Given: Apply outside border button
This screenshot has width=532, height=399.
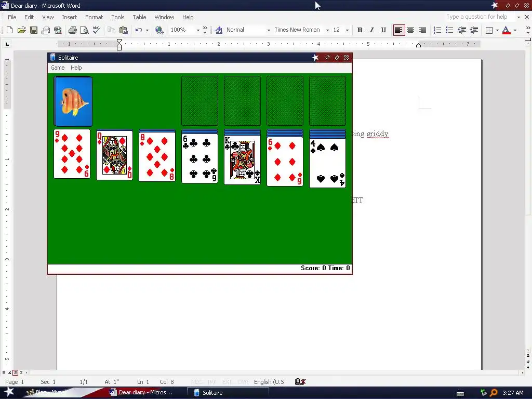Looking at the screenshot, I should (489, 30).
